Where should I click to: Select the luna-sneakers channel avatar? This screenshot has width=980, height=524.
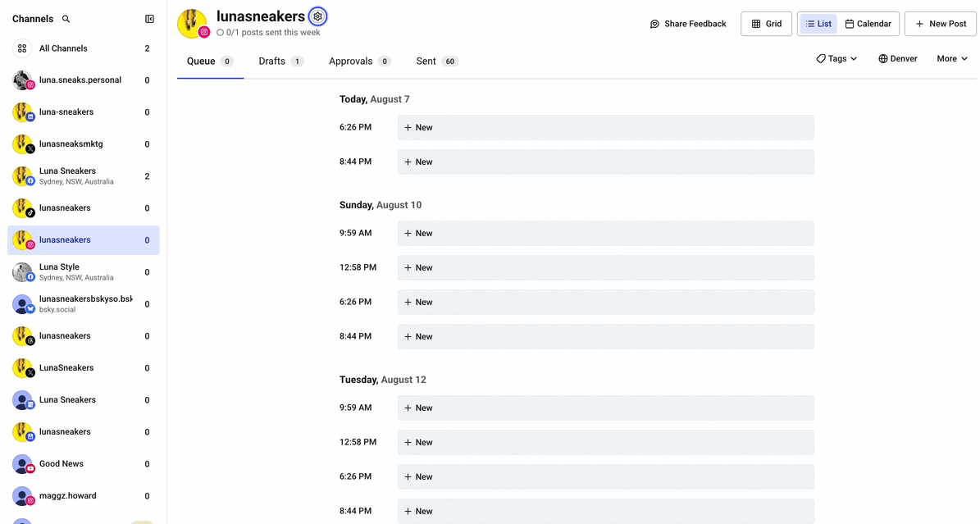pos(22,112)
